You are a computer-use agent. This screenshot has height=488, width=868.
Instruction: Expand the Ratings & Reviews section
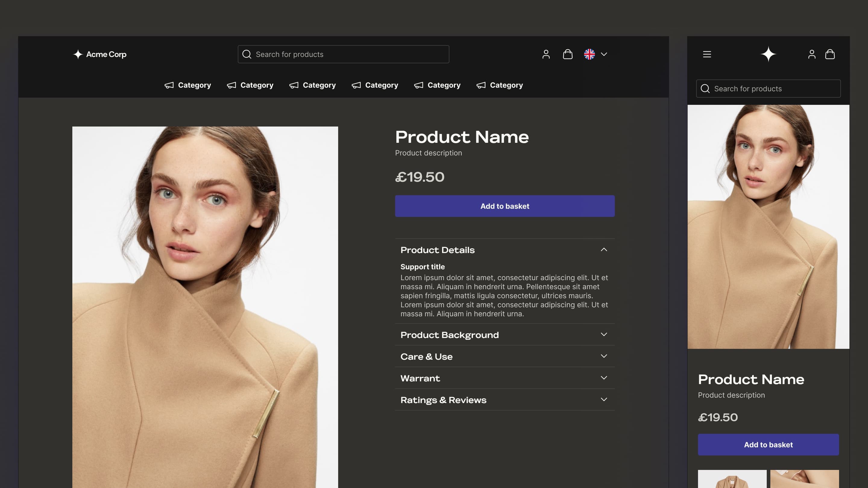(x=603, y=399)
